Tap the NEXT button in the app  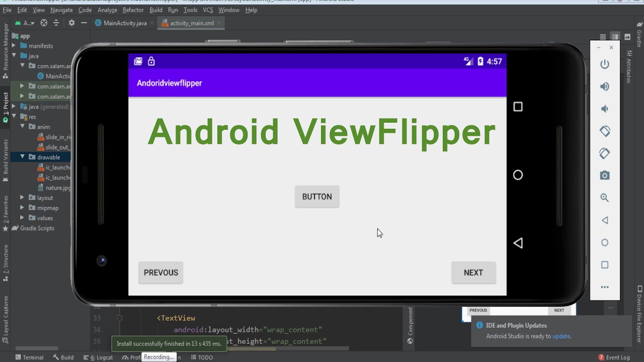[473, 273]
